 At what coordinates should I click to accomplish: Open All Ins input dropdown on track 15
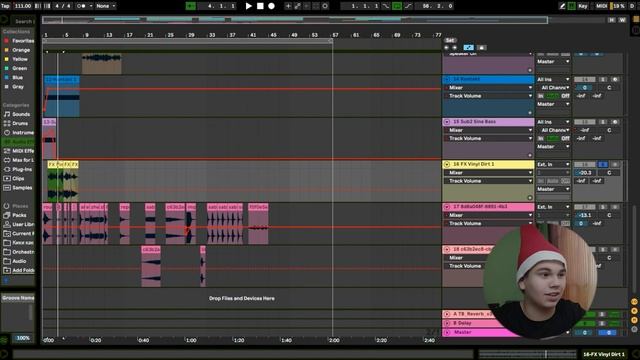(x=553, y=122)
